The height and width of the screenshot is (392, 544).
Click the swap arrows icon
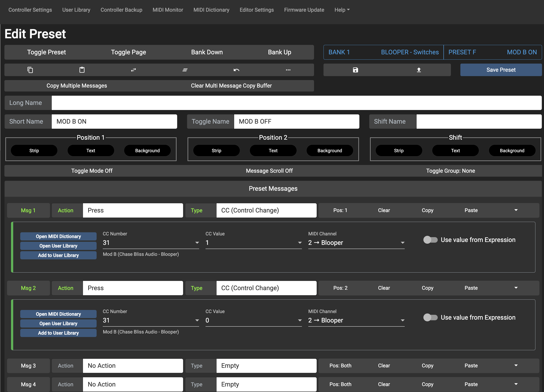click(x=133, y=70)
